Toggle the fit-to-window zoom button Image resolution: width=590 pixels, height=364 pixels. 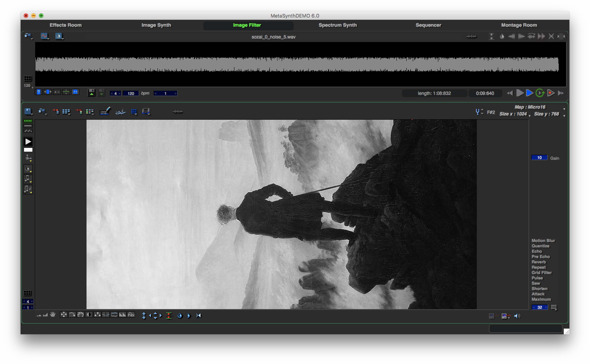[48, 92]
